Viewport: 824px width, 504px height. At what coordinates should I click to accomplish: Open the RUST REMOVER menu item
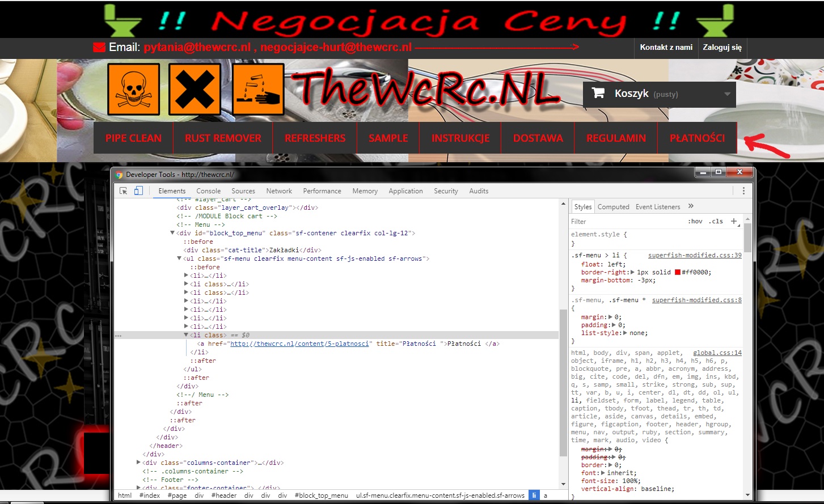223,138
